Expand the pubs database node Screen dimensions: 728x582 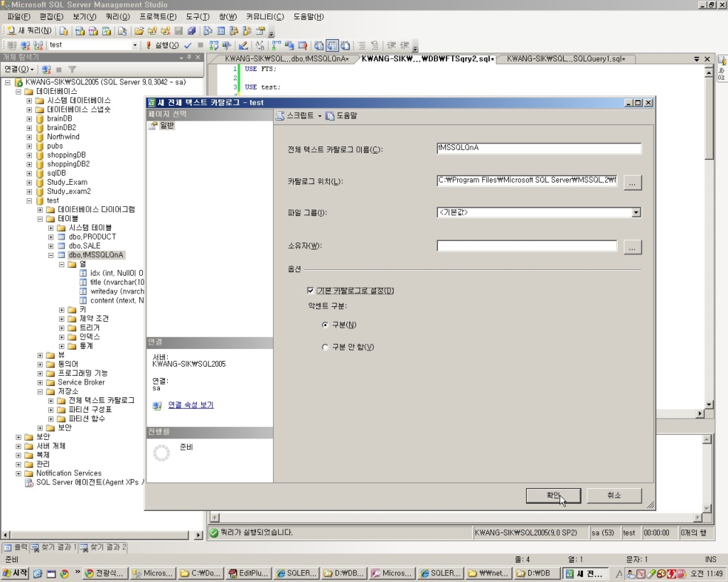[29, 146]
